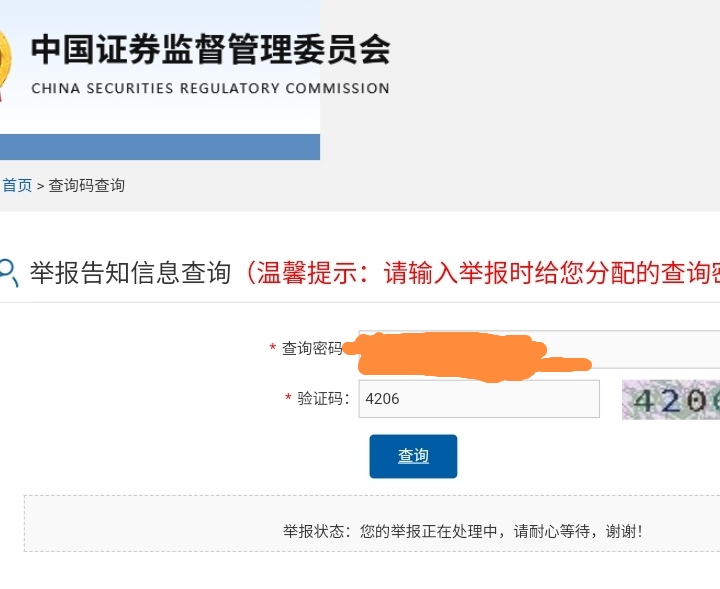Click the 查询密码 field label
This screenshot has width=720, height=589.
pyautogui.click(x=312, y=348)
